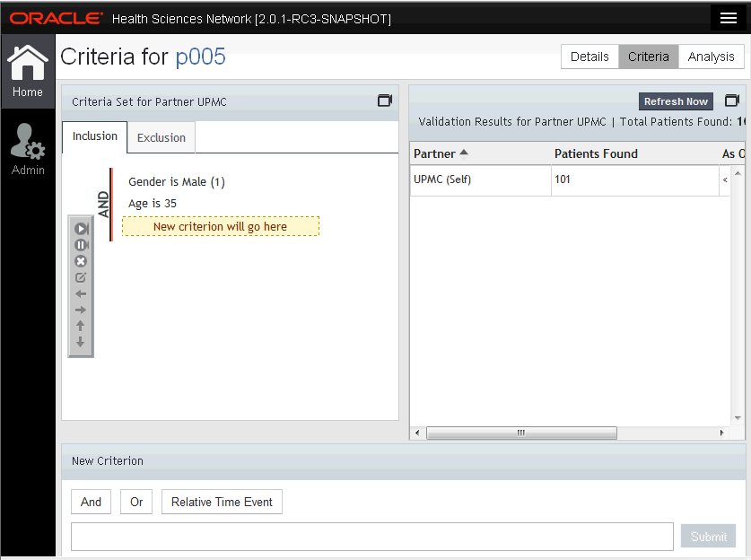
Task: Switch to the Inclusion tab
Action: pyautogui.click(x=95, y=136)
